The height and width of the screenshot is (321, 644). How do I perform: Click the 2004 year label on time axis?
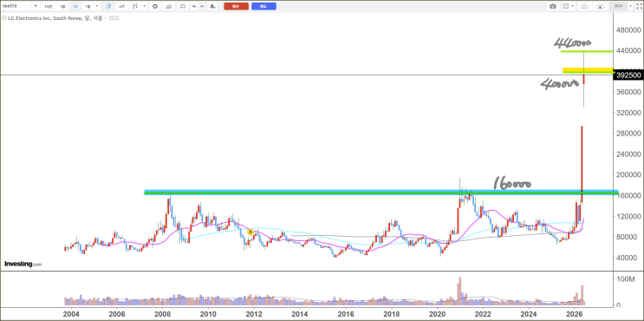click(71, 313)
